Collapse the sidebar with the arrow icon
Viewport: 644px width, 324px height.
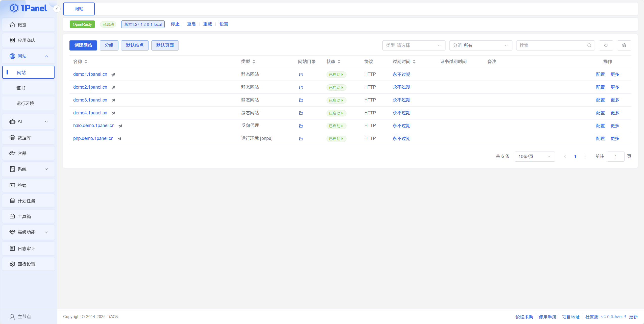[57, 9]
